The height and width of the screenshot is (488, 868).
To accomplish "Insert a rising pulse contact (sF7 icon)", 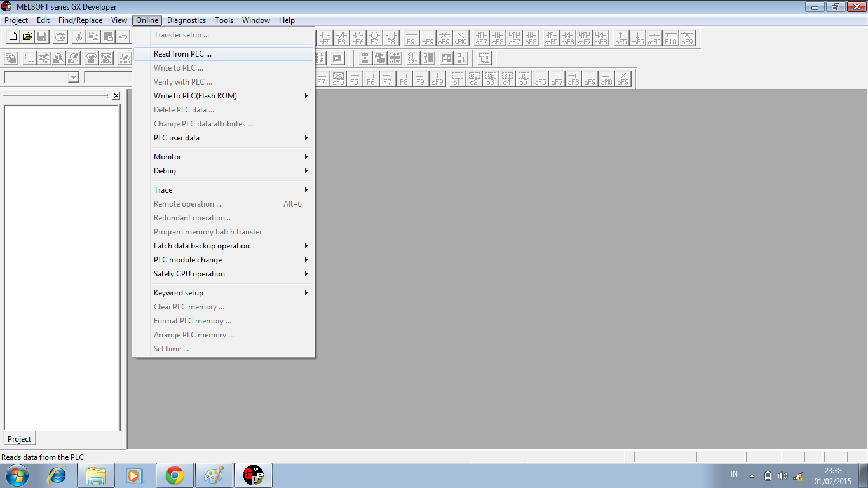I will 482,38.
